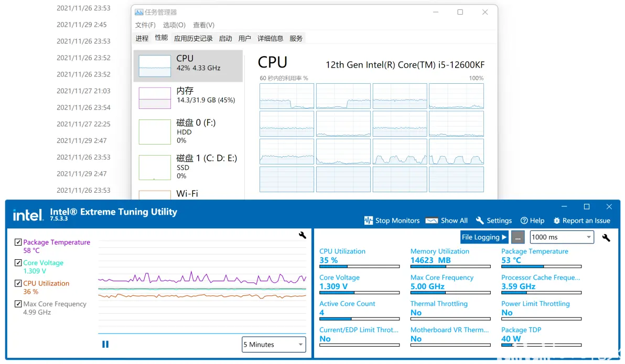
Task: Click the Max Core Frequency 4.99 GHz legend value
Action: [x=37, y=312]
